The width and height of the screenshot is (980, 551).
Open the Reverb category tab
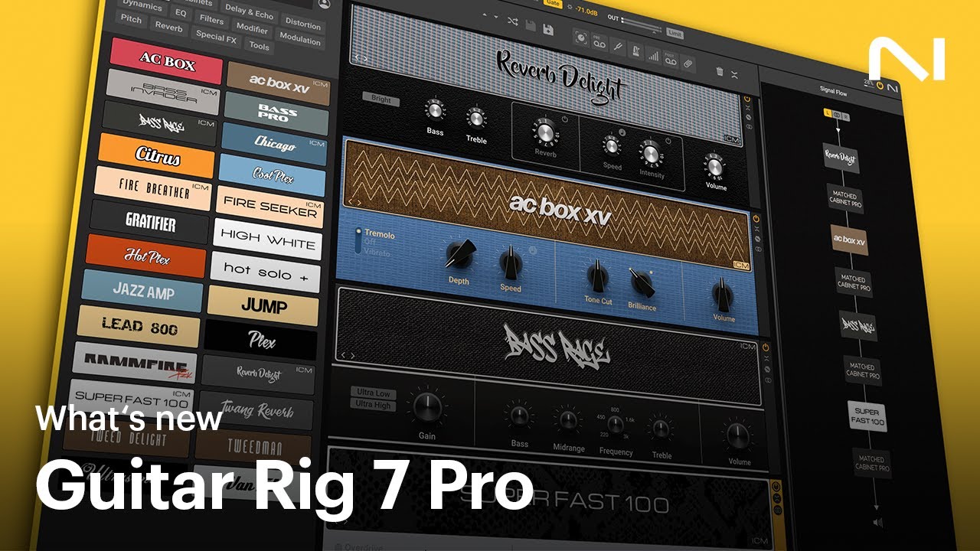click(x=168, y=26)
